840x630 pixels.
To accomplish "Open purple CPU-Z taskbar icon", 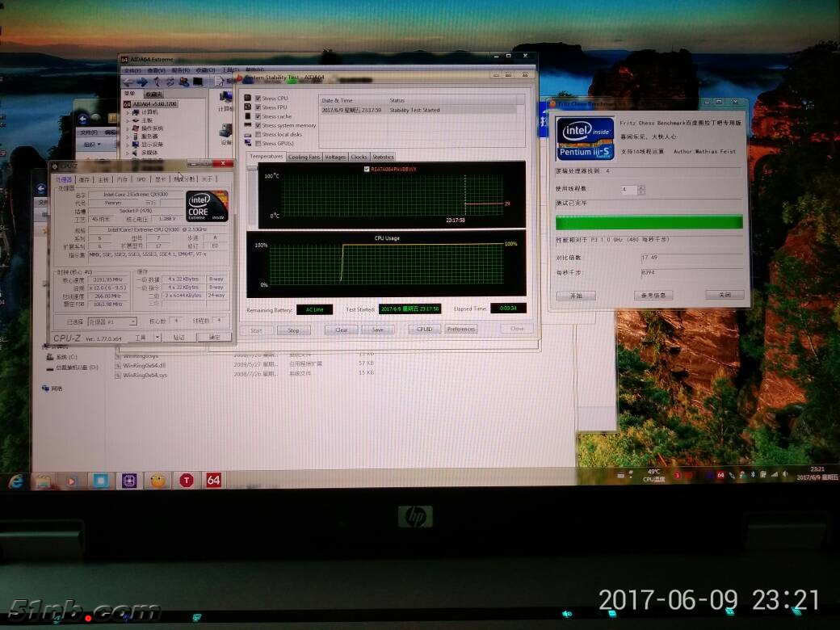I will click(x=129, y=481).
